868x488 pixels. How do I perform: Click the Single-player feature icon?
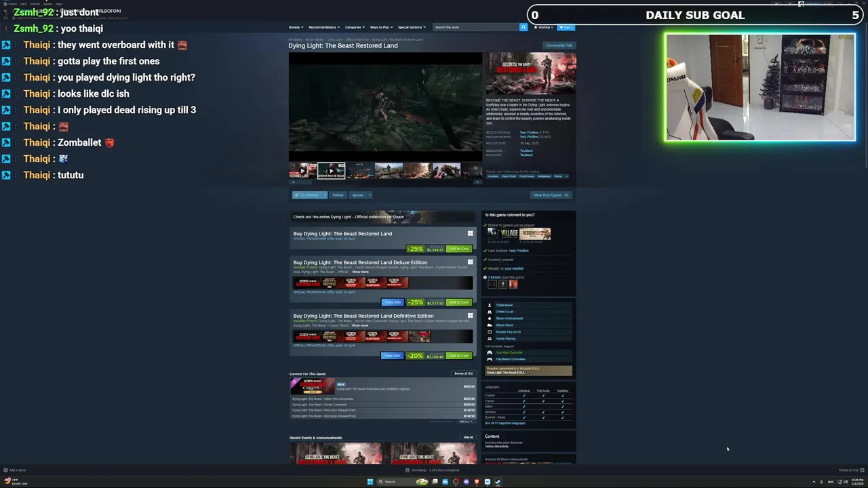(490, 305)
